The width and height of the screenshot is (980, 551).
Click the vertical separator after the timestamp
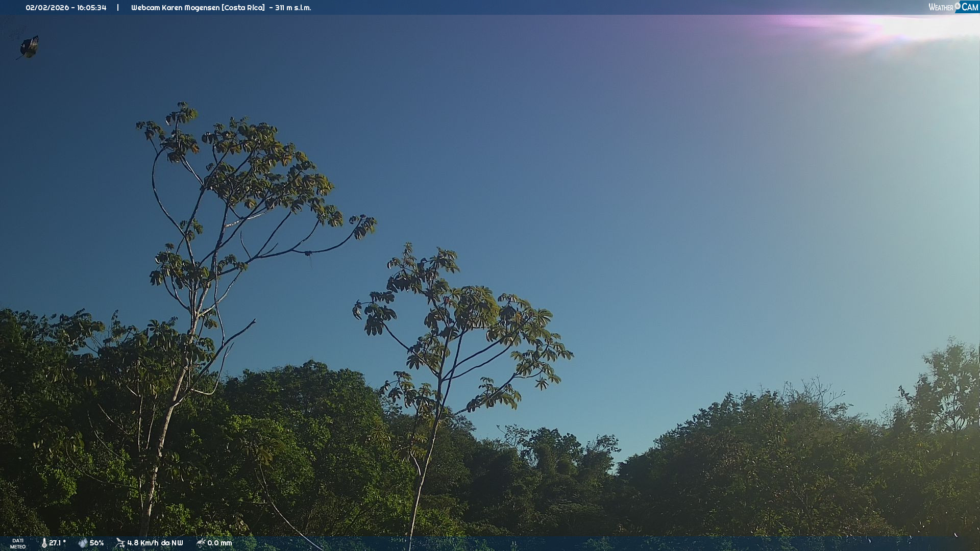(118, 8)
